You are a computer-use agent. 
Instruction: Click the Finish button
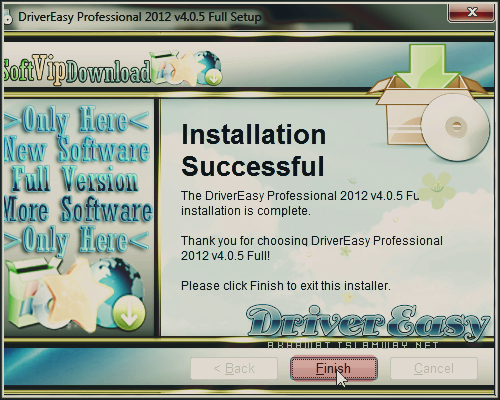click(x=334, y=368)
